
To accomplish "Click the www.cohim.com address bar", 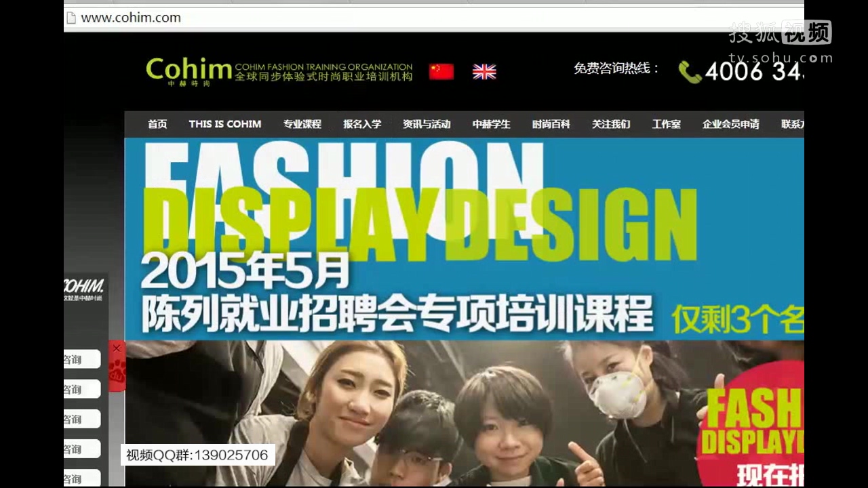I will pyautogui.click(x=434, y=18).
